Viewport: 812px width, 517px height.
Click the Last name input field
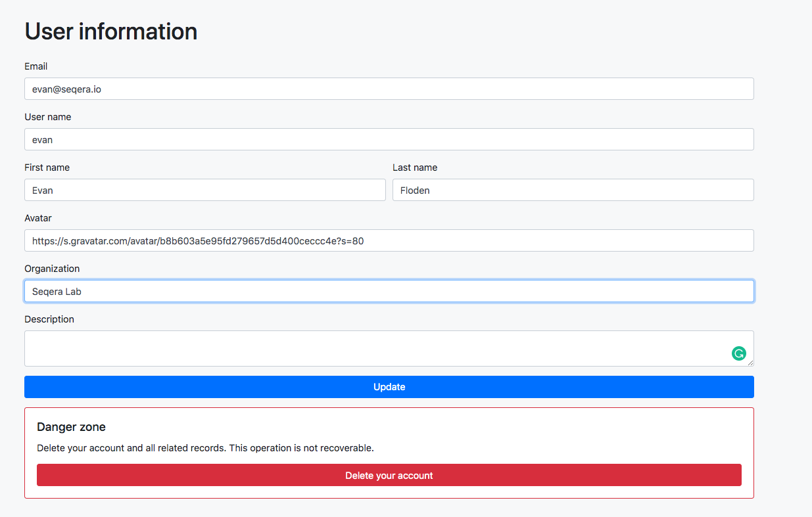[x=573, y=190]
